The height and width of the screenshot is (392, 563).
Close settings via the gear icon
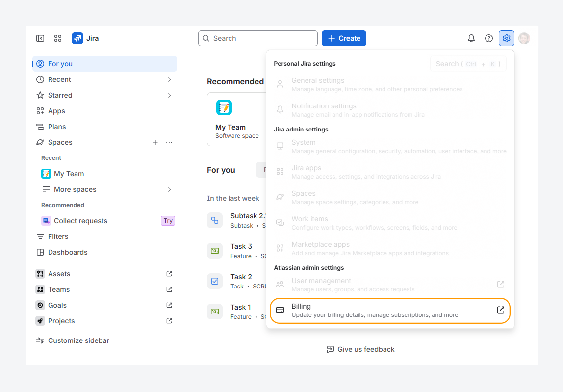(x=506, y=38)
